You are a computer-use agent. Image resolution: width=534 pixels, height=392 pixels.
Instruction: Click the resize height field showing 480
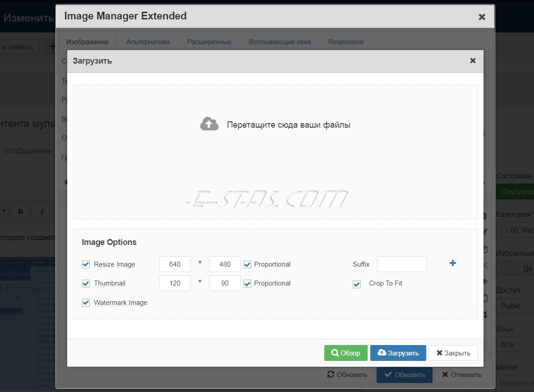(x=225, y=264)
